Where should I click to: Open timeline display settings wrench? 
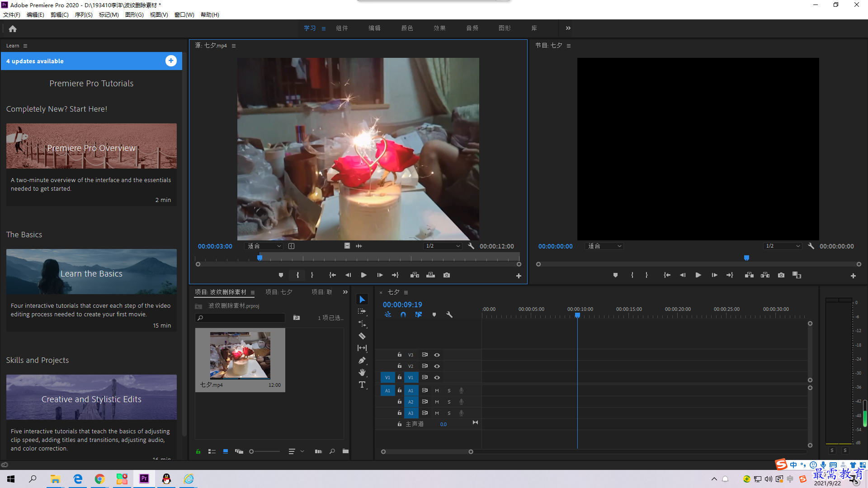[x=449, y=314]
